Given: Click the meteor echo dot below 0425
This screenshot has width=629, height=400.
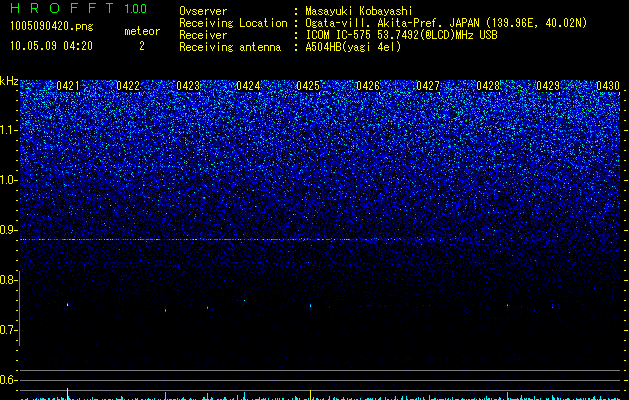Looking at the screenshot, I should 310,305.
